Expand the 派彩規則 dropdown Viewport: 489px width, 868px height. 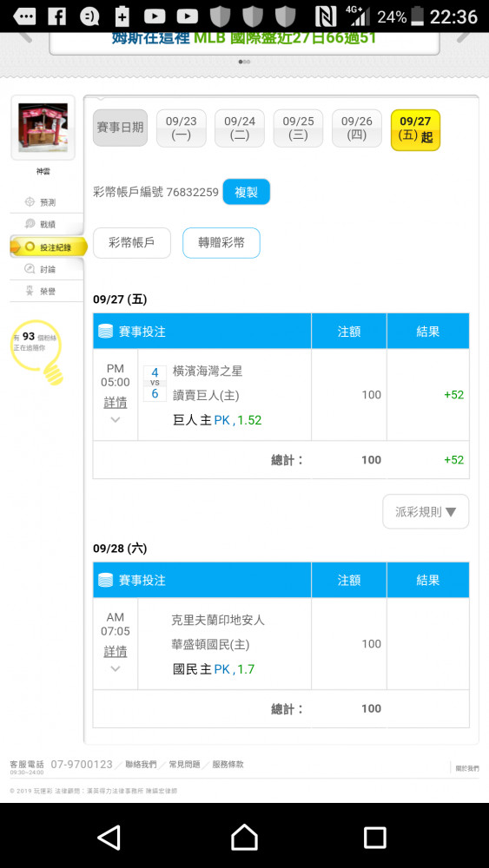pos(426,511)
